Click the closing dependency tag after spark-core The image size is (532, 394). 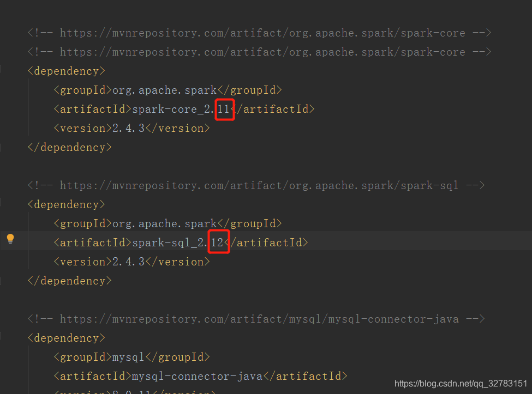[69, 147]
